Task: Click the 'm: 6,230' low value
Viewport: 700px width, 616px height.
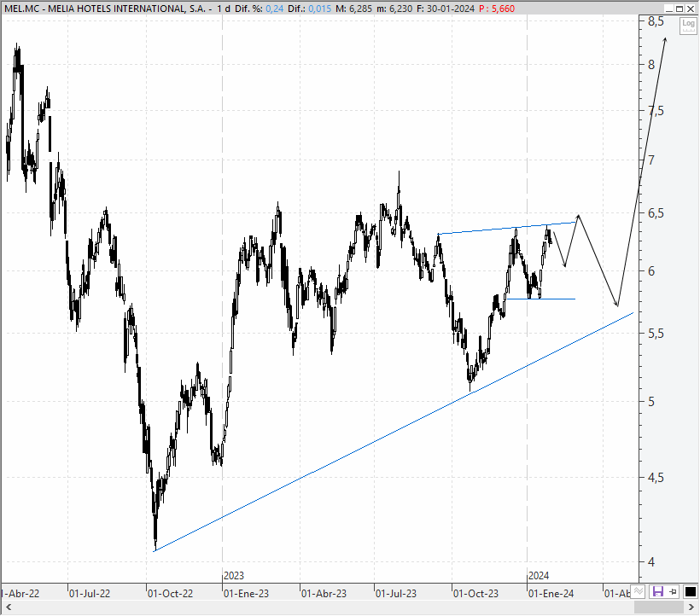Action: click(394, 9)
